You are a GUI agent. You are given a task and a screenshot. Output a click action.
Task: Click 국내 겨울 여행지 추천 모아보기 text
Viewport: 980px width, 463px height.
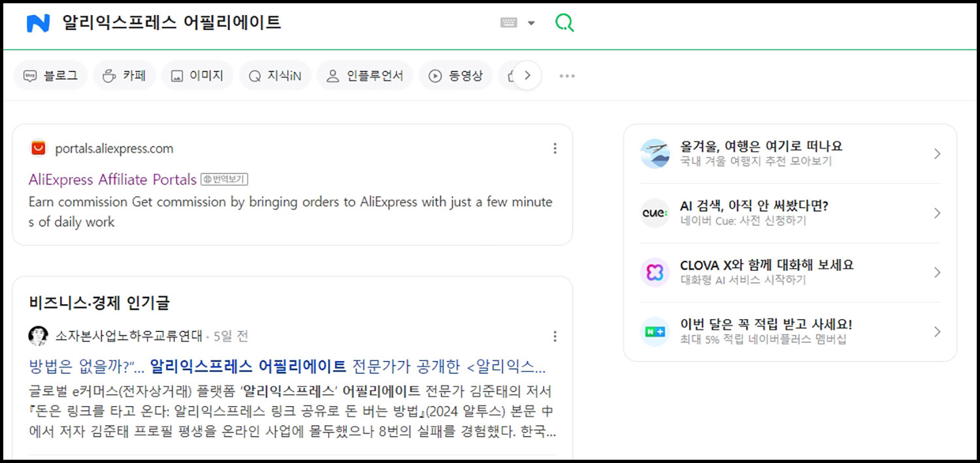pyautogui.click(x=756, y=162)
